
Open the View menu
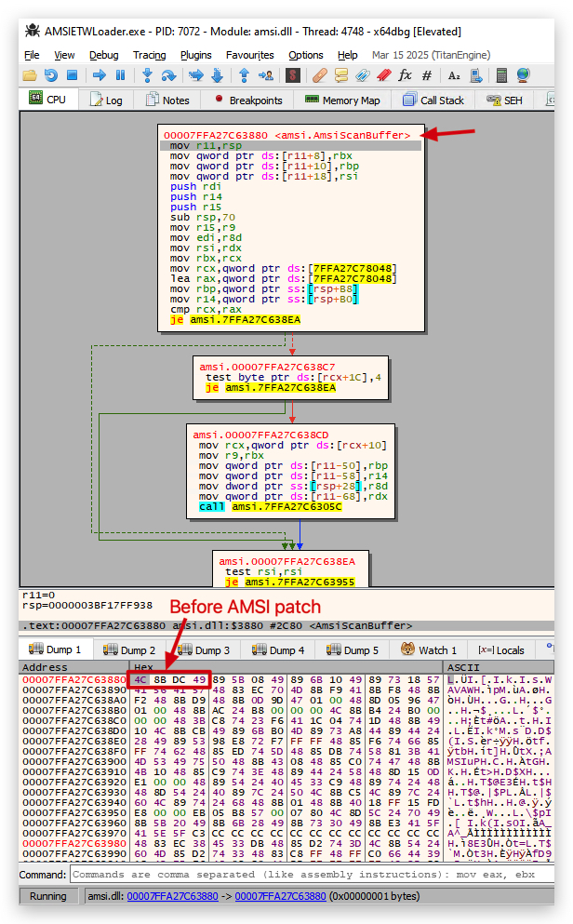[x=65, y=55]
